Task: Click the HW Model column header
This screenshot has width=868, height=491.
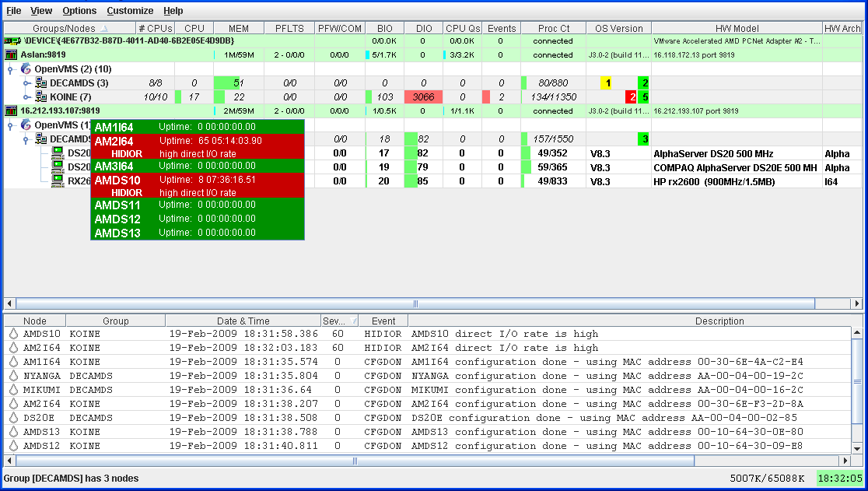Action: (737, 28)
